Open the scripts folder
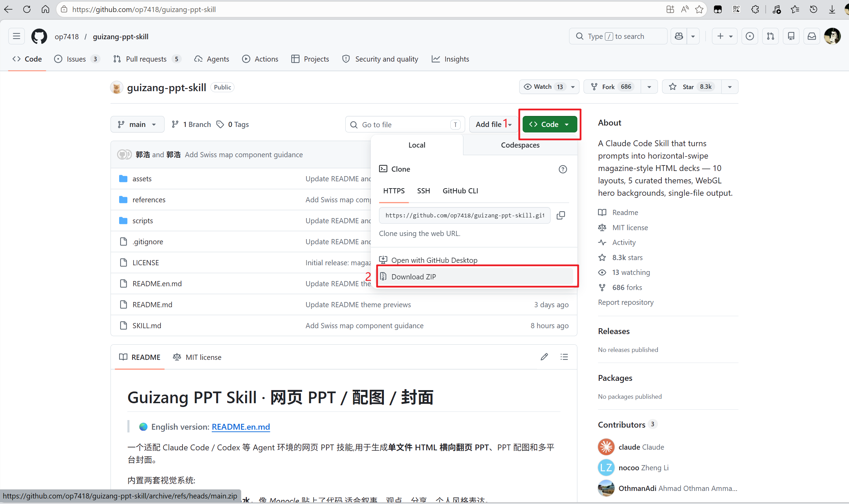This screenshot has width=849, height=504. click(143, 221)
